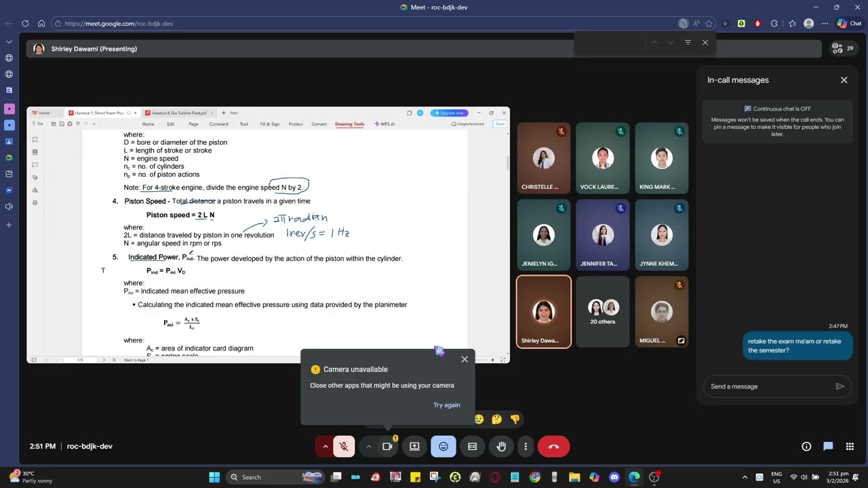Refresh the Meet page in Edge

(25, 24)
